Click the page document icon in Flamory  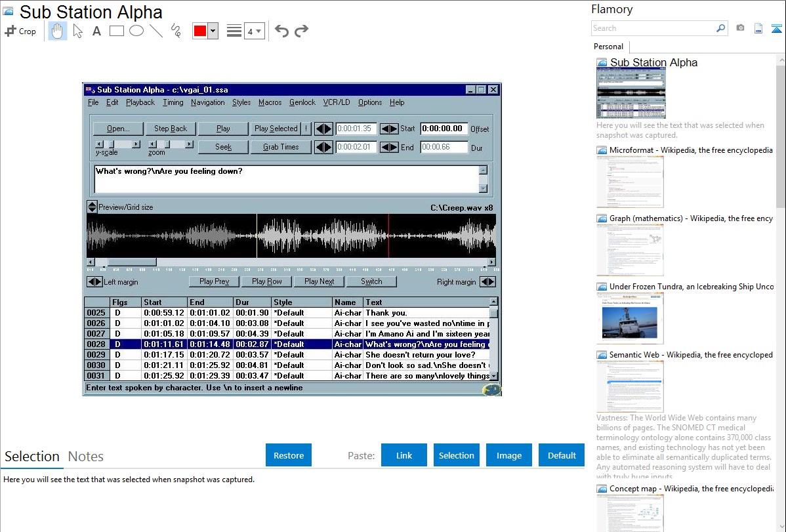coord(758,29)
